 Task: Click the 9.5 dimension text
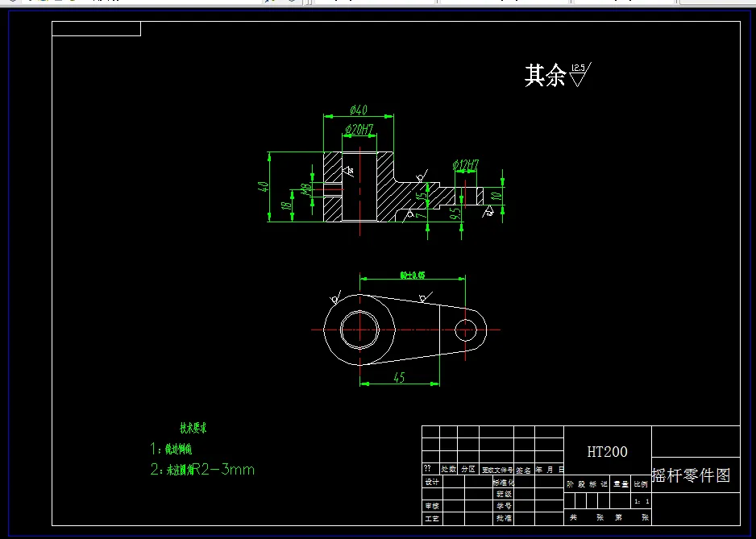tap(455, 213)
